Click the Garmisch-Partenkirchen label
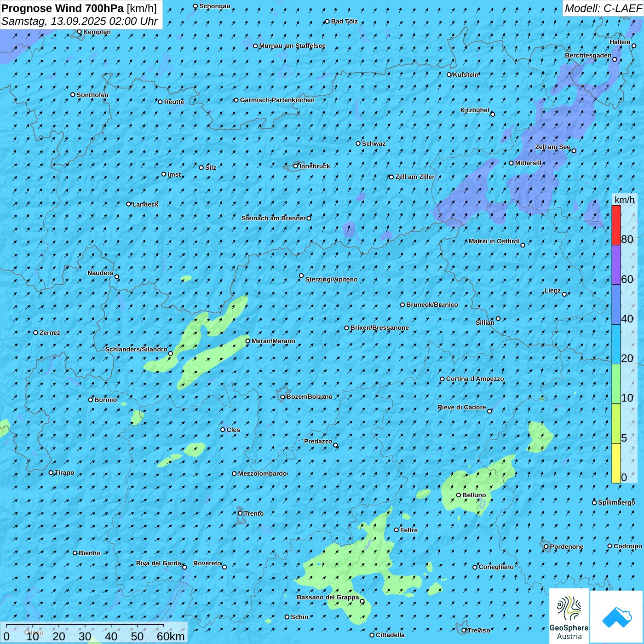Screen dimensions: 644x644 277,100
